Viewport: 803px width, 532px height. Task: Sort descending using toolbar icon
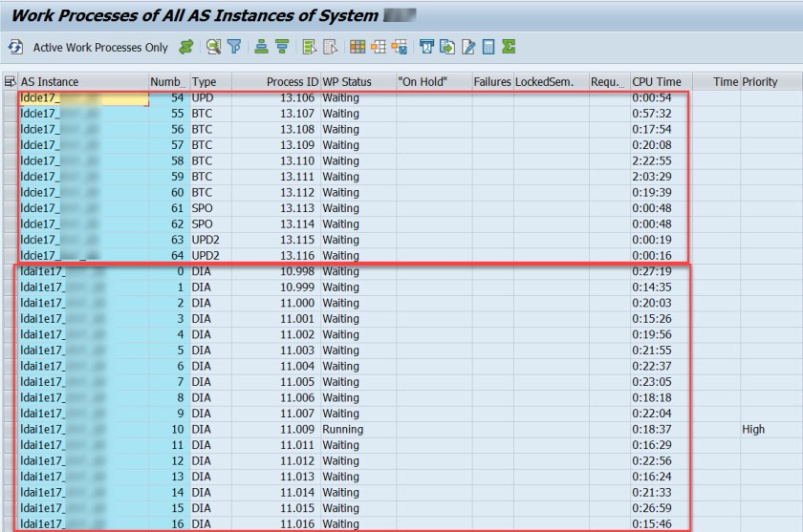tap(282, 47)
